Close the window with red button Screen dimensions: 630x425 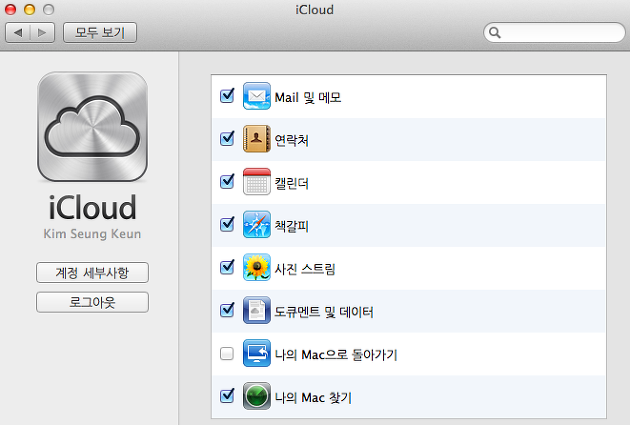point(10,9)
